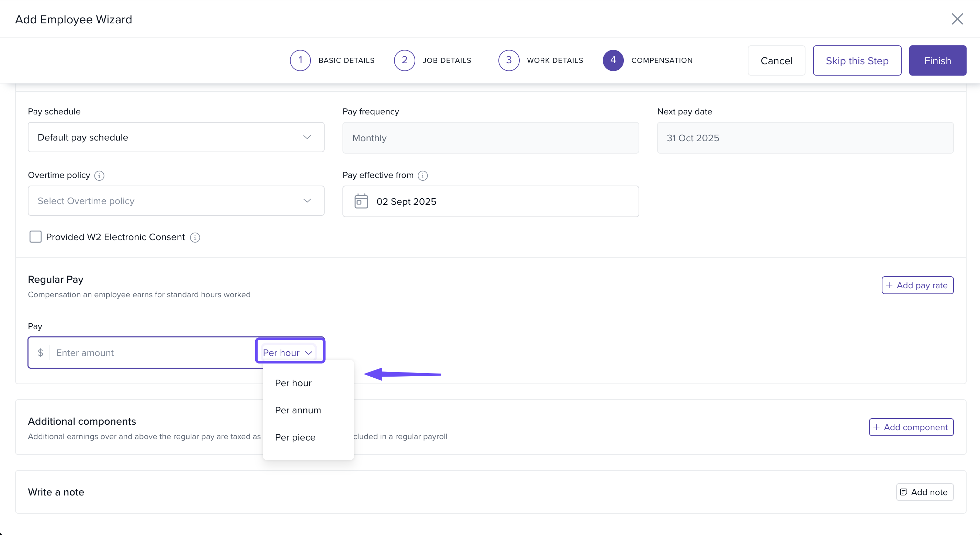Choose Per piece from pay unit menu

click(295, 437)
